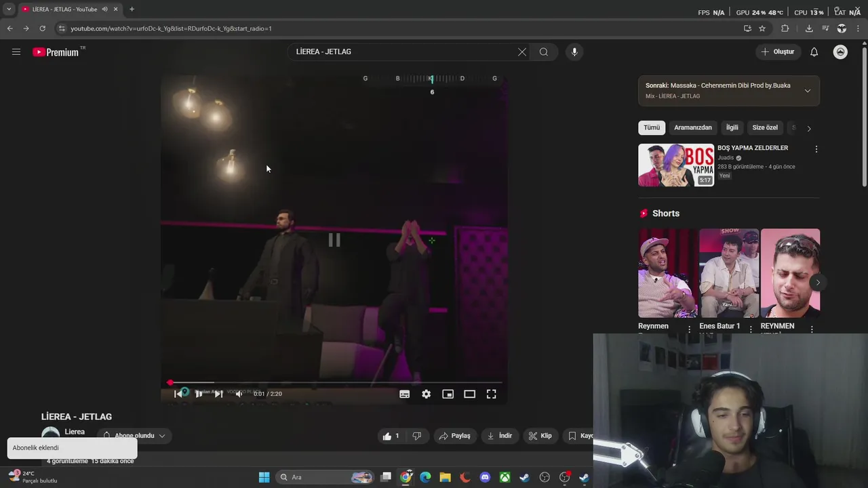Dislike the video with thumbs down
Image resolution: width=868 pixels, height=488 pixels.
(417, 436)
